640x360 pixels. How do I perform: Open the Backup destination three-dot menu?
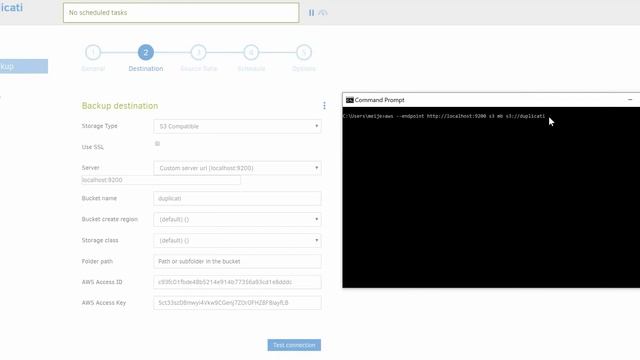point(324,106)
